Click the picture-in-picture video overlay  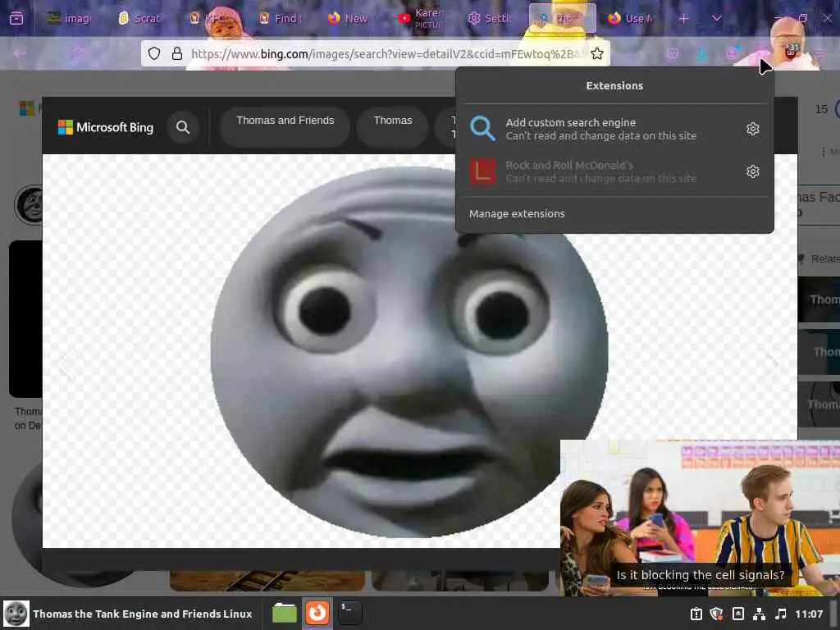tap(700, 518)
